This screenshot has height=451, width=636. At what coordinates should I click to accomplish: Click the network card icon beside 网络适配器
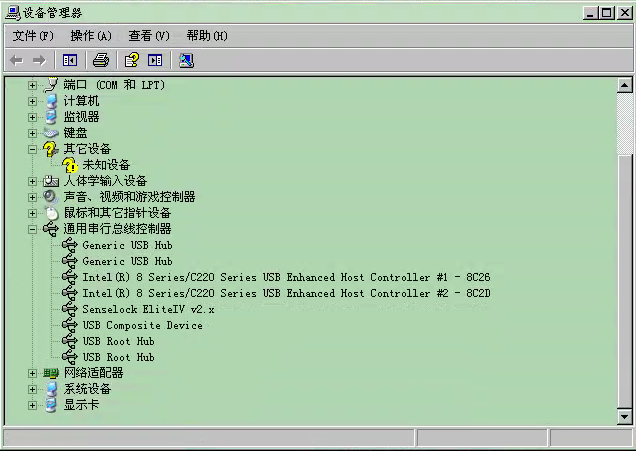coord(51,373)
